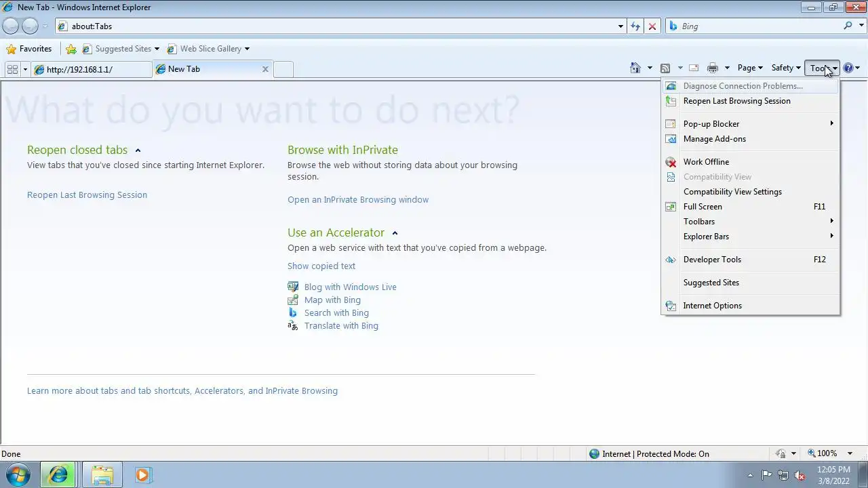The height and width of the screenshot is (488, 868).
Task: Open the Safety menu dropdown
Action: click(x=786, y=68)
